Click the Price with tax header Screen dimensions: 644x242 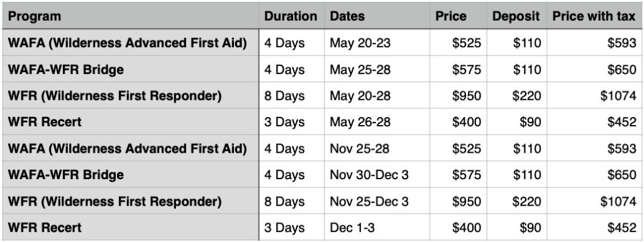(x=594, y=16)
